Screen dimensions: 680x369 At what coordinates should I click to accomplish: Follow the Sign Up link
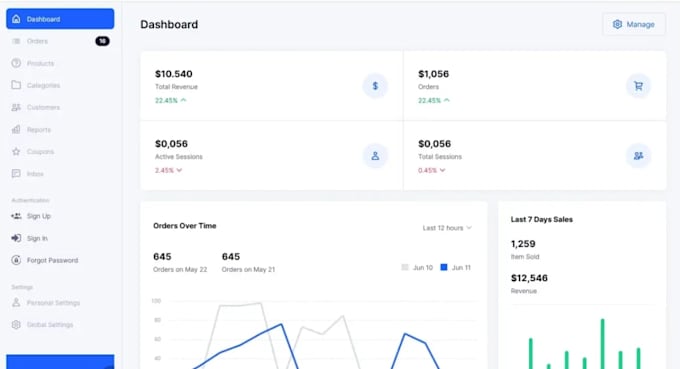pyautogui.click(x=39, y=216)
